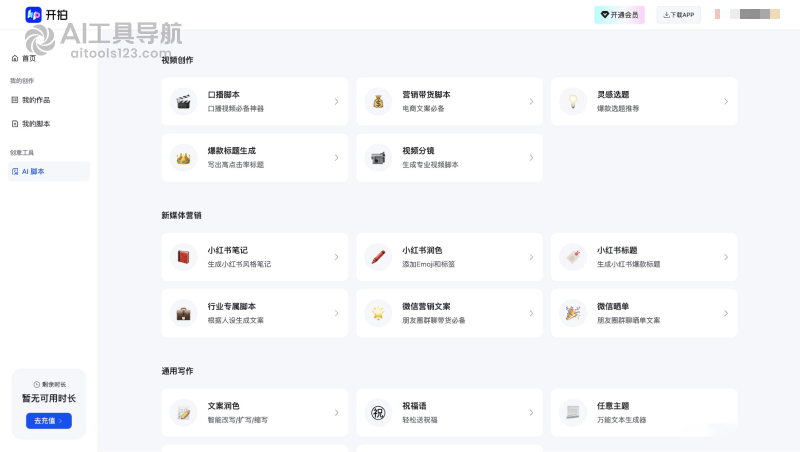The image size is (800, 452).
Task: Click the money bag icon for 营销带货脚本
Action: 378,102
